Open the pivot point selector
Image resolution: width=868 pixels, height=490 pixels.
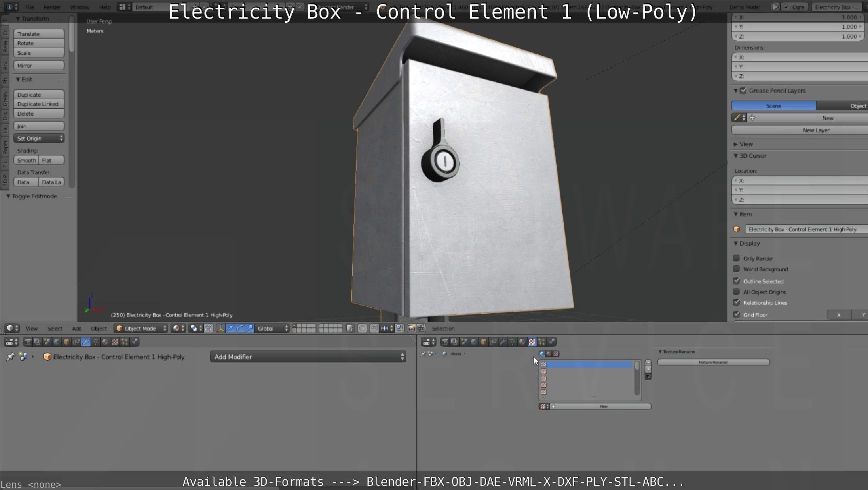pos(196,328)
